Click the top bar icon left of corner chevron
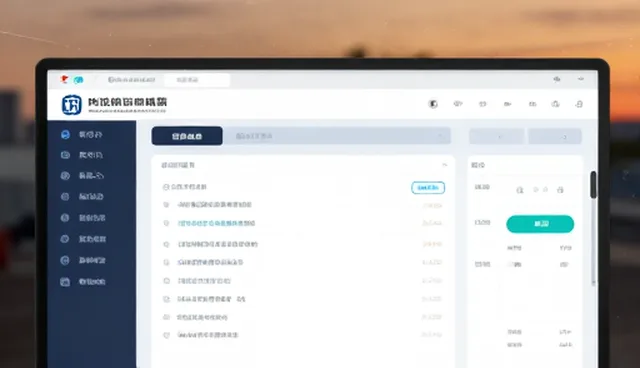Viewport: 640px width, 368px height. pos(557,79)
